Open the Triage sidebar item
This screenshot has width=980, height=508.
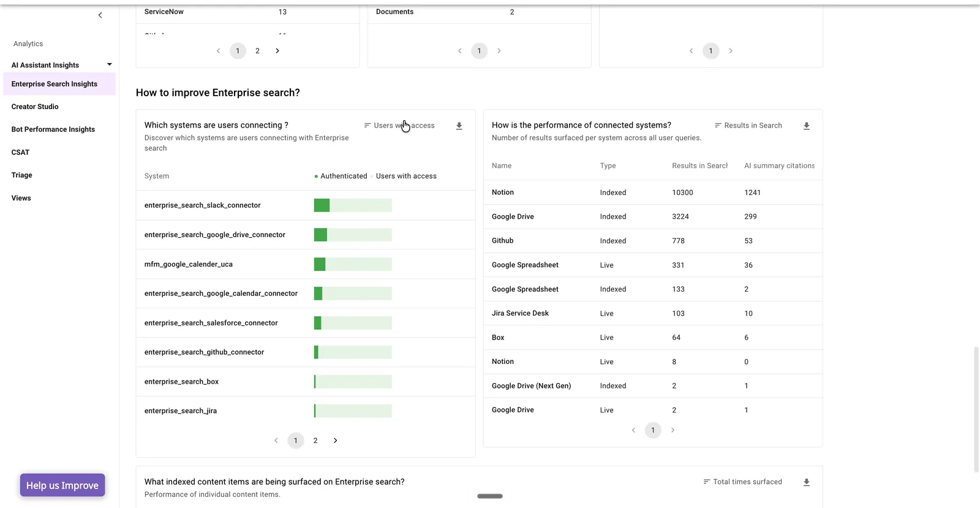tap(21, 175)
